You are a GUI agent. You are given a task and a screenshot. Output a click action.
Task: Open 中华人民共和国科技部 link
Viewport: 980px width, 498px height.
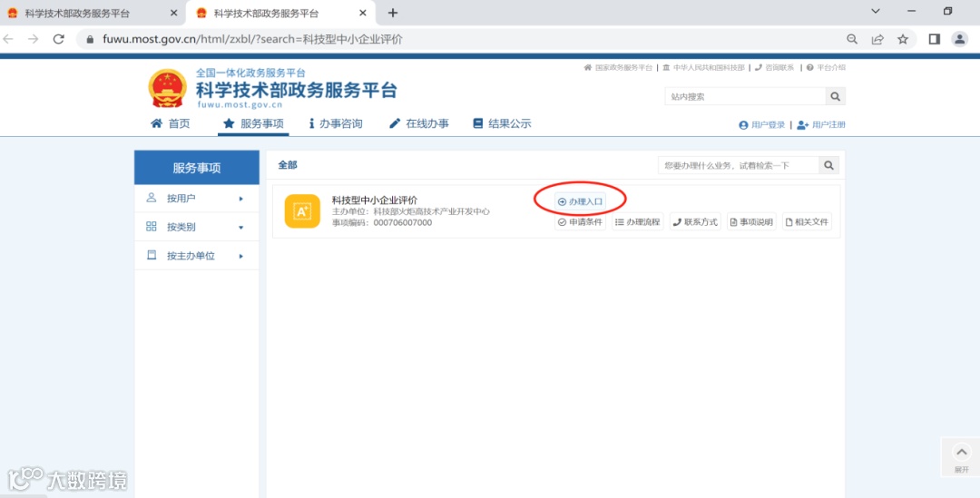coord(703,67)
